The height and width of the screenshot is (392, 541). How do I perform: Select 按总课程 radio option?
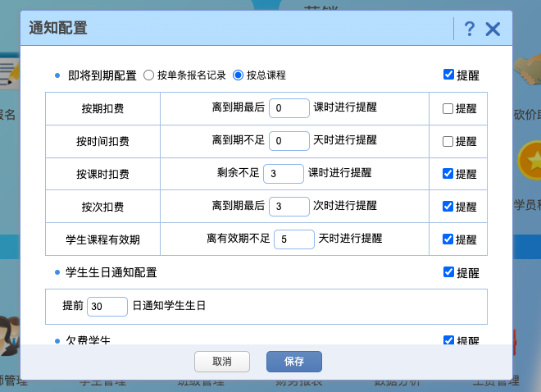(238, 75)
